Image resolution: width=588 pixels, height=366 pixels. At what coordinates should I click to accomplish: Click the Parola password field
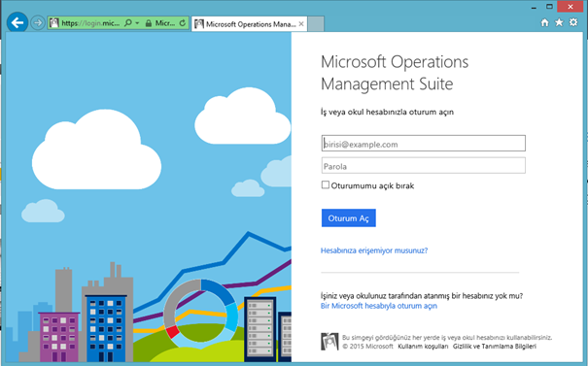click(424, 166)
